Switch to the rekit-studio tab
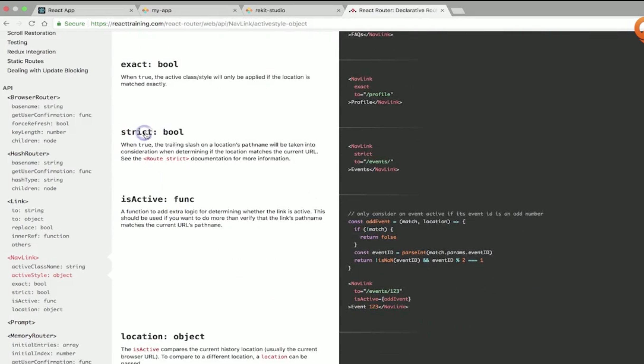Image resolution: width=644 pixels, height=364 pixels. (x=270, y=10)
